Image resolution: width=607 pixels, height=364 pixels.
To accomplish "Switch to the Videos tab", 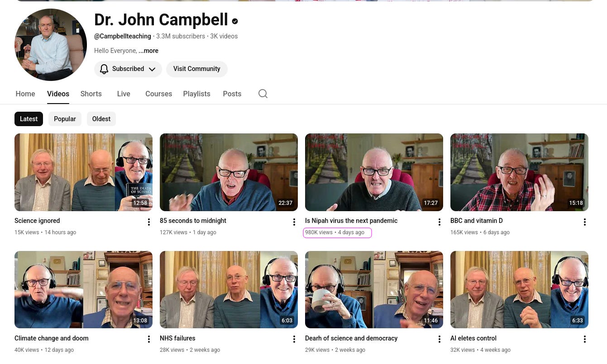I will (x=58, y=94).
